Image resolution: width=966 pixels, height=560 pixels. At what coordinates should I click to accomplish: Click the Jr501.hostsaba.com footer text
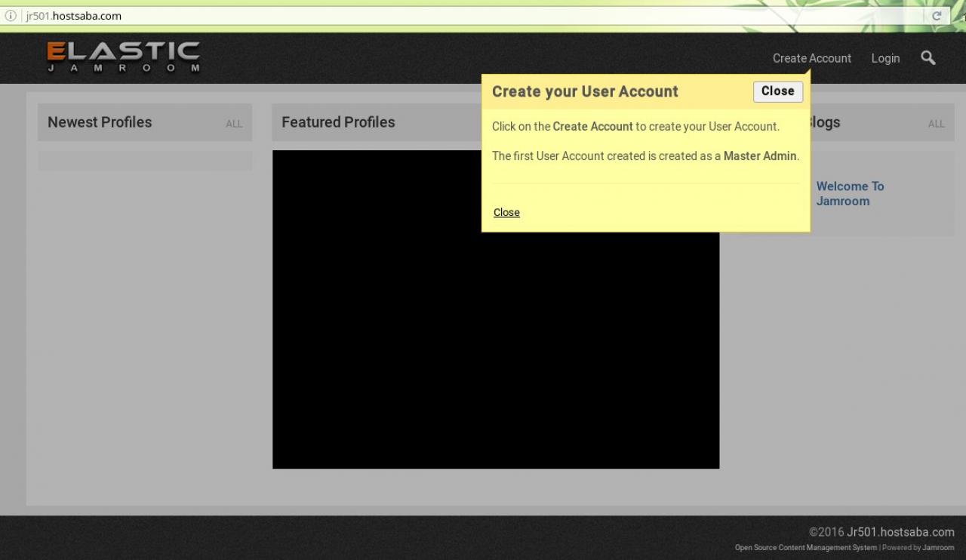pos(900,532)
